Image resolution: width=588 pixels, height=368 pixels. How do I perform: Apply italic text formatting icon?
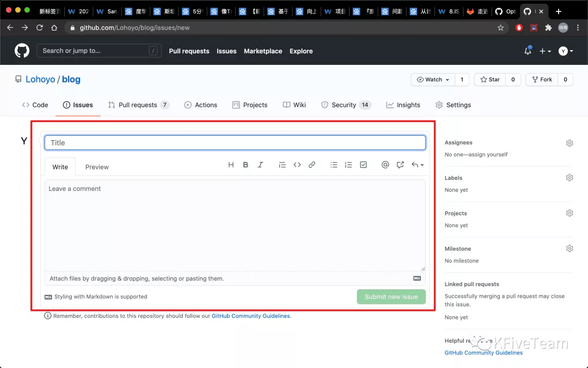click(x=260, y=165)
